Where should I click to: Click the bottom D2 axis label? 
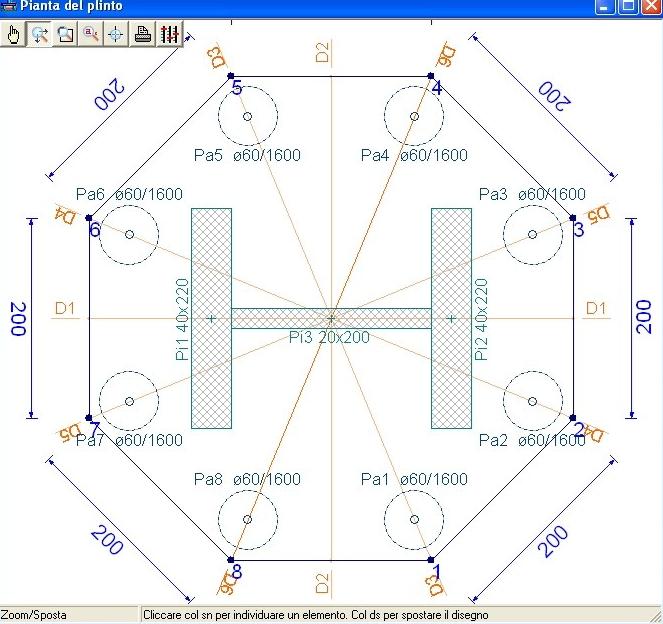322,583
